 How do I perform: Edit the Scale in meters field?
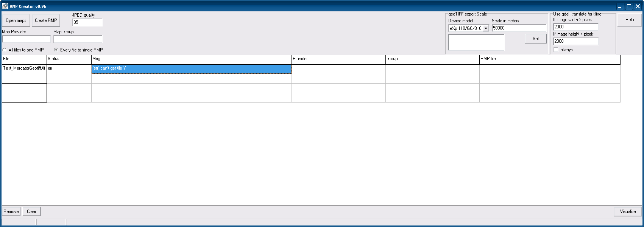519,28
